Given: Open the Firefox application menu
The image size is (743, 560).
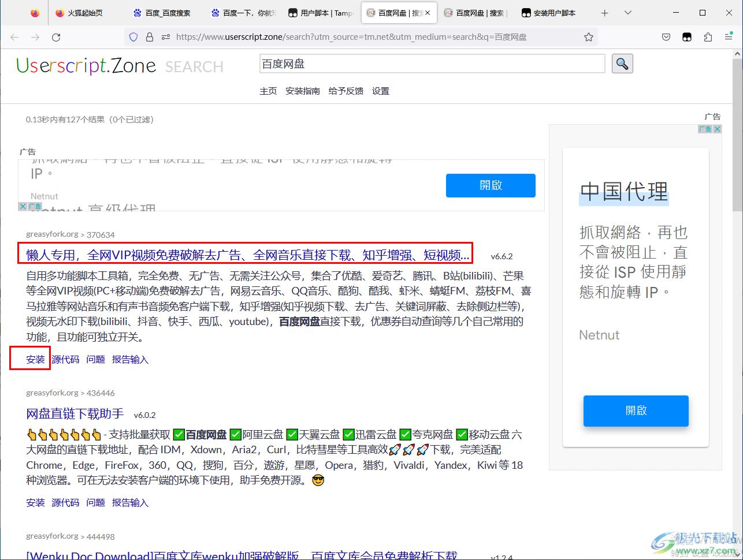Looking at the screenshot, I should pyautogui.click(x=729, y=37).
